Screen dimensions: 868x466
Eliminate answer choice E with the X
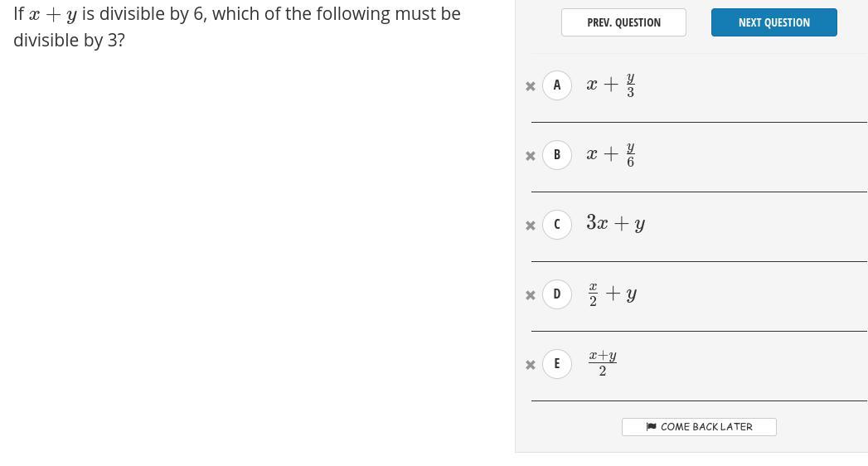coord(531,365)
